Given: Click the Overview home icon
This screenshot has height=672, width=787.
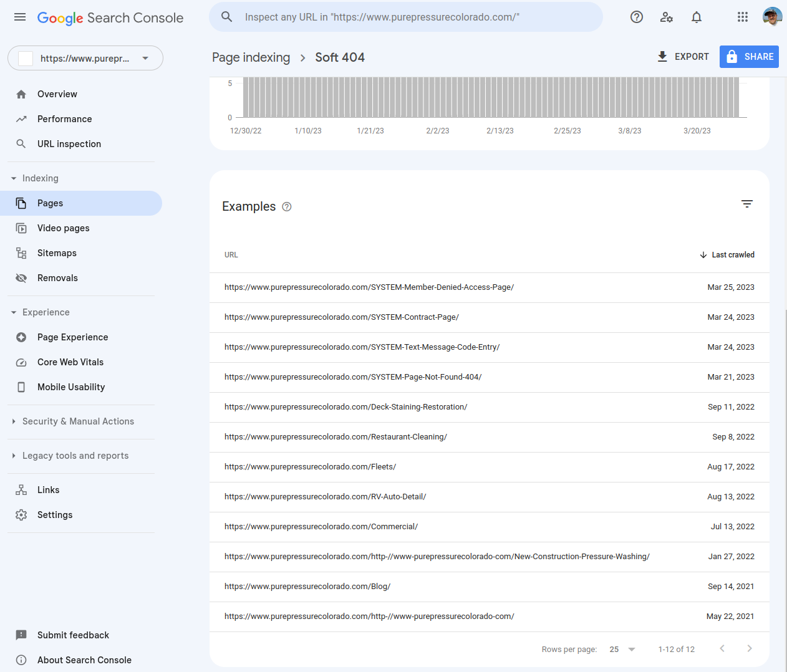Looking at the screenshot, I should coord(21,94).
